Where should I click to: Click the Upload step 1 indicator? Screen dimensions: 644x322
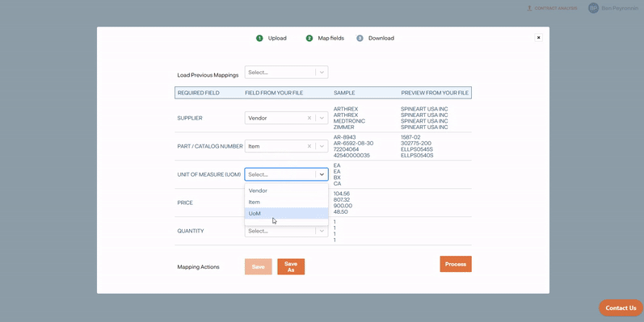(x=259, y=38)
